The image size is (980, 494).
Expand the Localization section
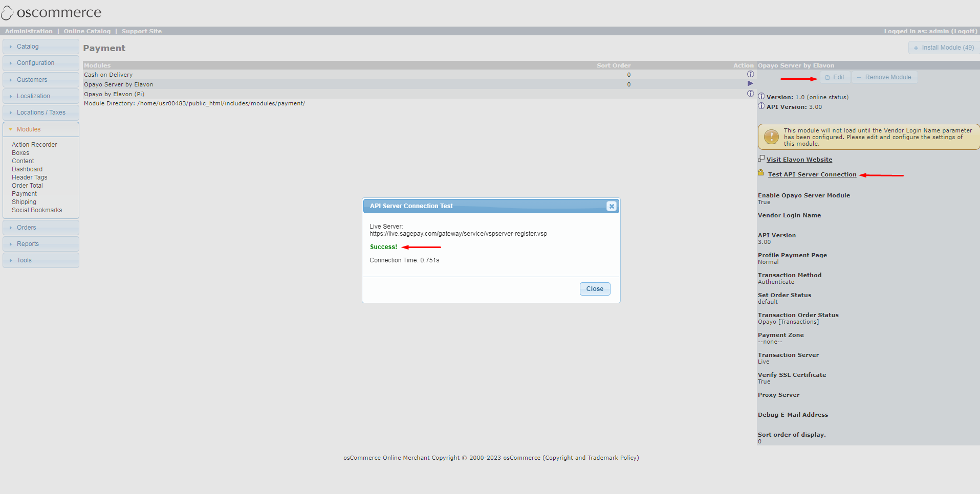click(41, 96)
